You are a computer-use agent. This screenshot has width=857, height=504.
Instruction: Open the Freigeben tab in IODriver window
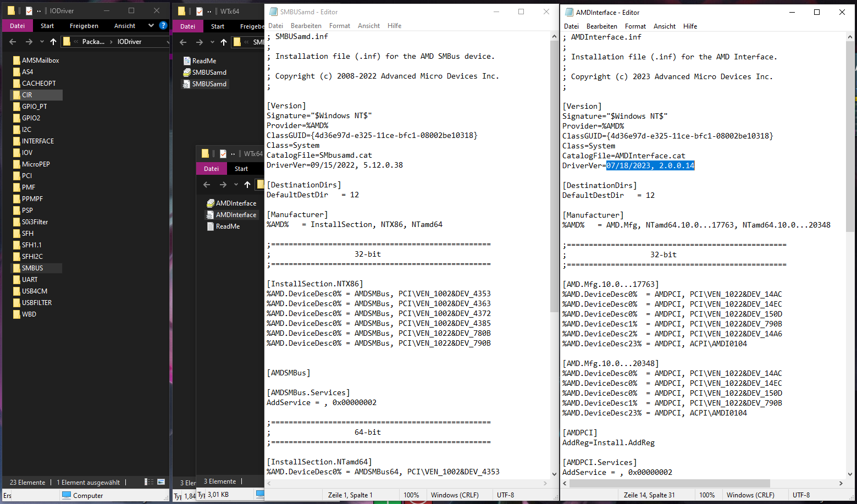(84, 26)
